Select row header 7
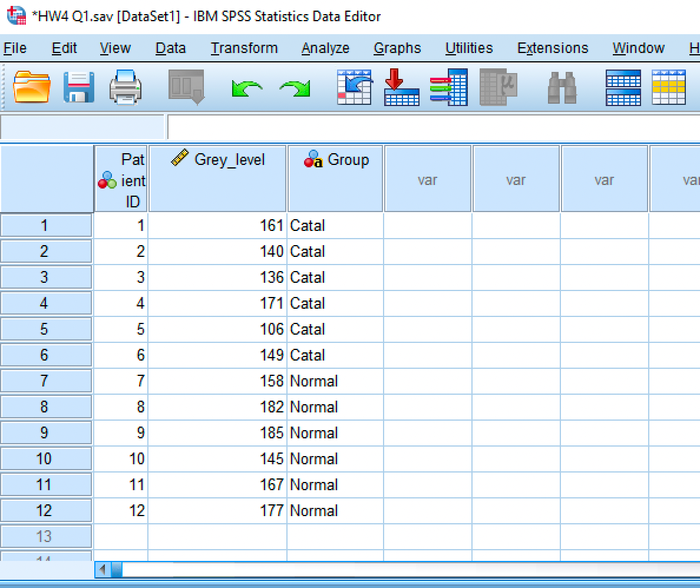 click(47, 381)
